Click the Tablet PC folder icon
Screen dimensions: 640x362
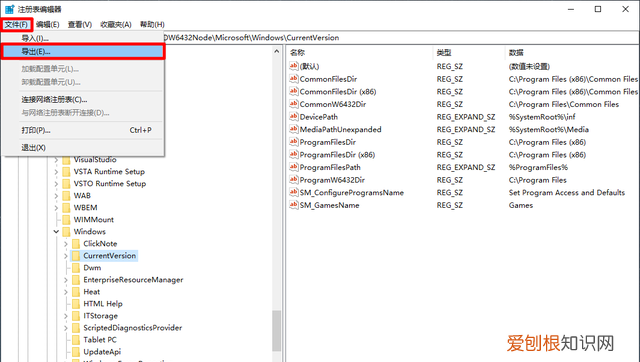[x=76, y=340]
